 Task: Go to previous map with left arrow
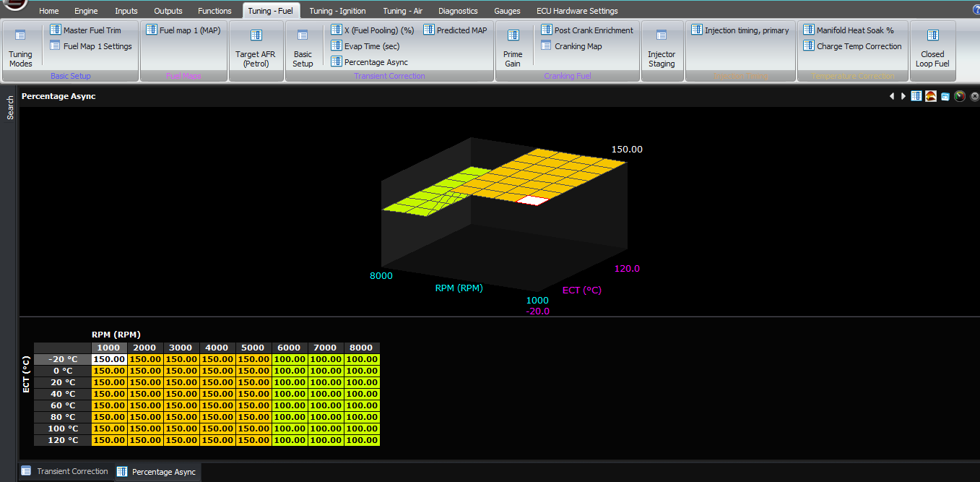892,96
